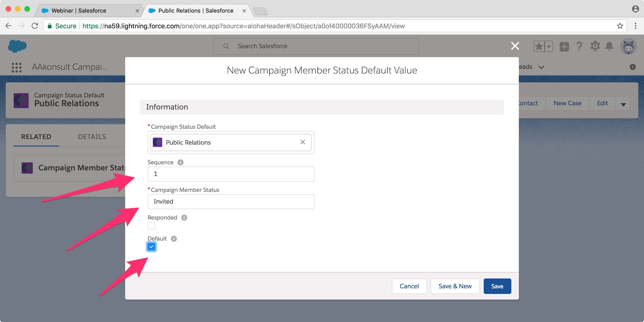Clear the Public Relations lookup selection
The width and height of the screenshot is (644, 322).
(303, 142)
